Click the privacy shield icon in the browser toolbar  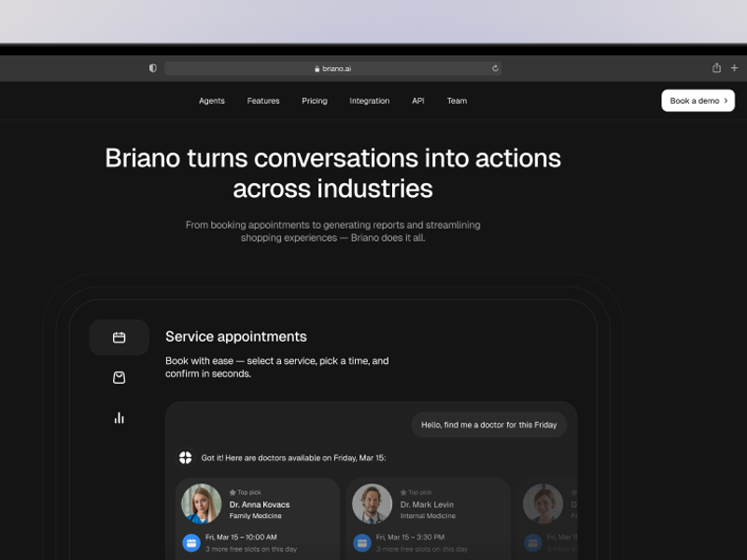click(x=151, y=67)
